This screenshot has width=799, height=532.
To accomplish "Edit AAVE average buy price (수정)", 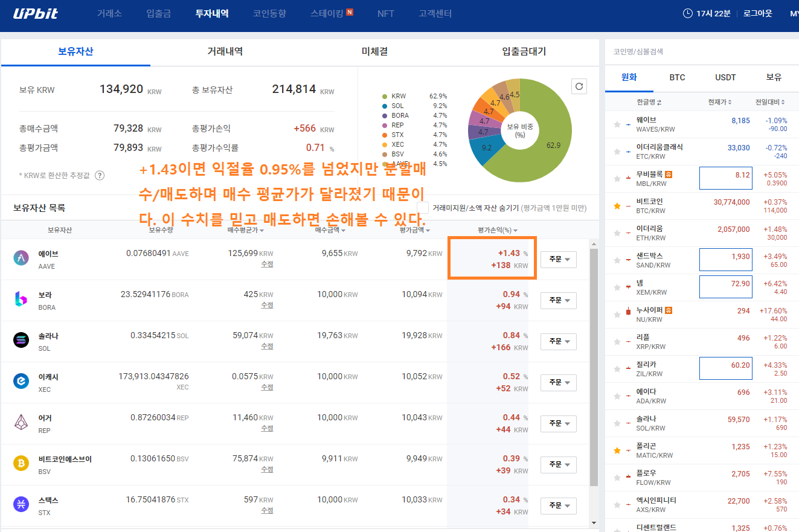I will 267,264.
